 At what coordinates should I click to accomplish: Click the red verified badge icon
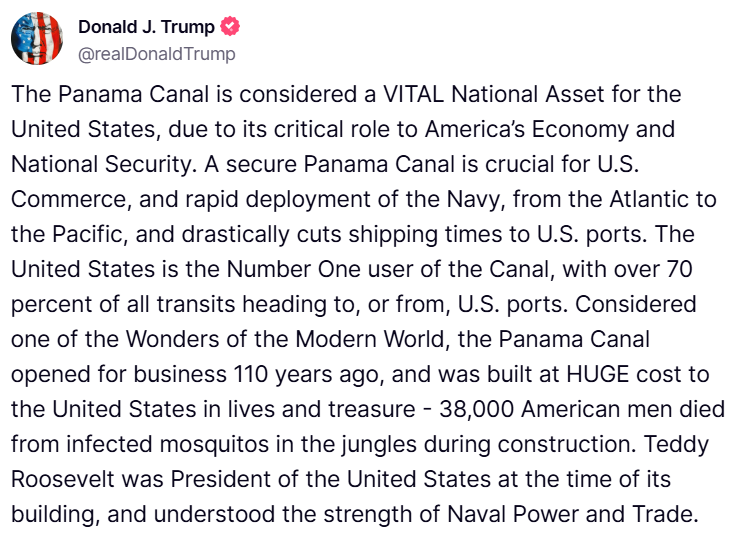pos(230,28)
